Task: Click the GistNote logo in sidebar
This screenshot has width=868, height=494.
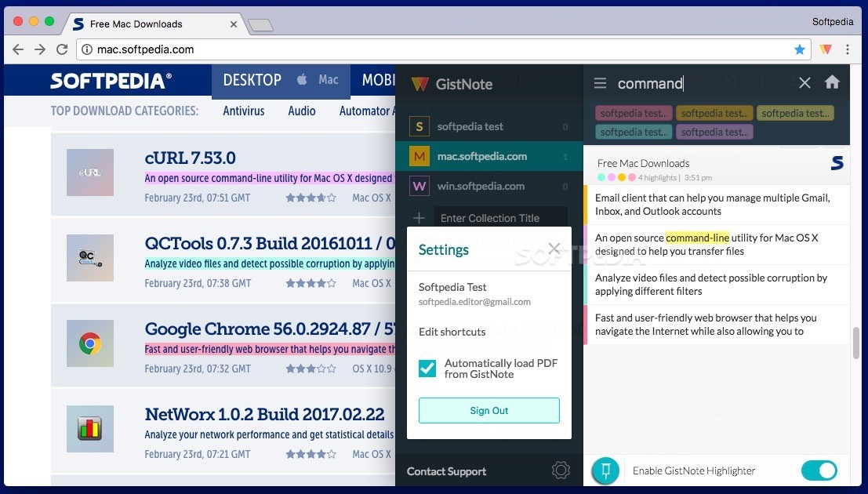Action: click(420, 84)
